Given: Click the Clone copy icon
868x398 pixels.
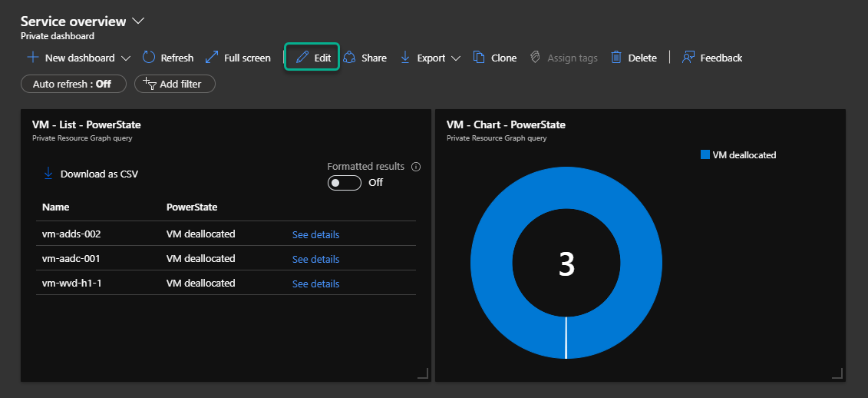Looking at the screenshot, I should coord(479,58).
